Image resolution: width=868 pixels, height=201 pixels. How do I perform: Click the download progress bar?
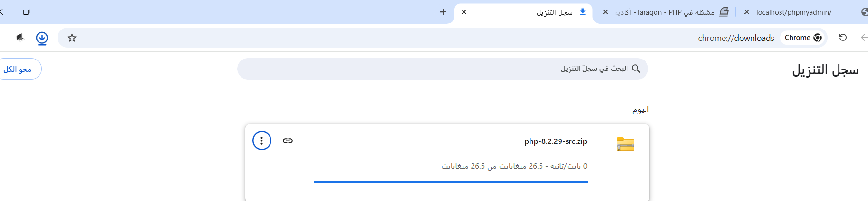tap(451, 182)
